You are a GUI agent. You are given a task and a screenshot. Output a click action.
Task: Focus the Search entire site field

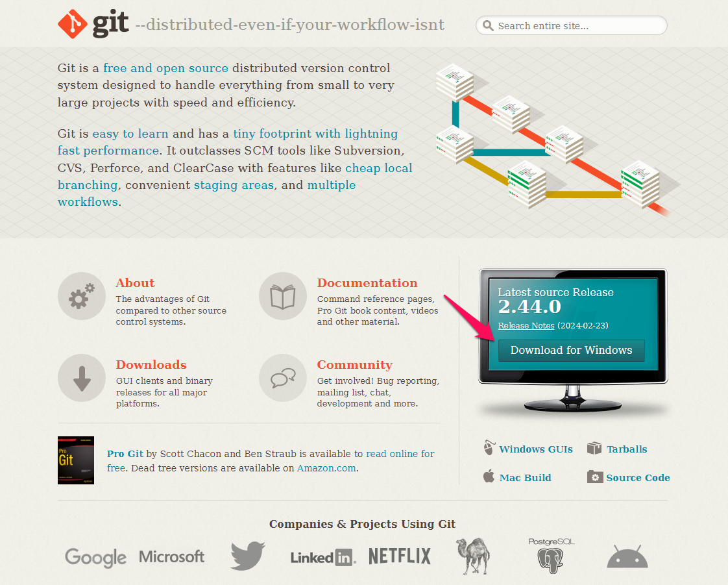pos(572,25)
